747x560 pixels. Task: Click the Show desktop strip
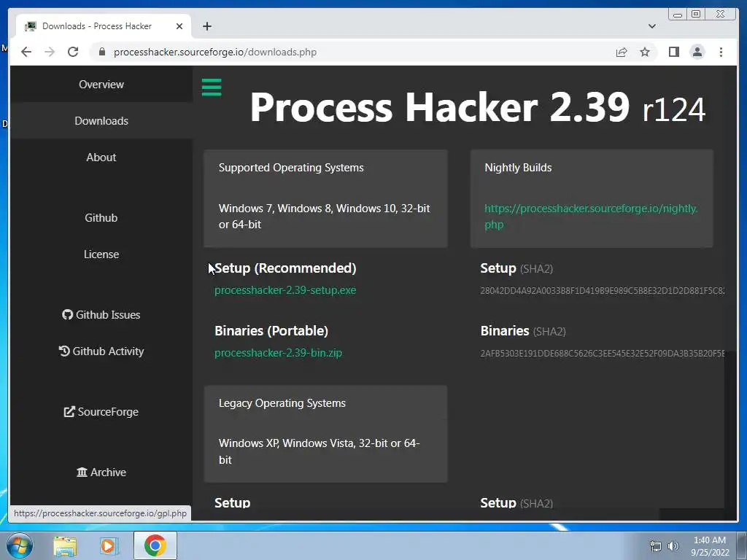coord(742,545)
